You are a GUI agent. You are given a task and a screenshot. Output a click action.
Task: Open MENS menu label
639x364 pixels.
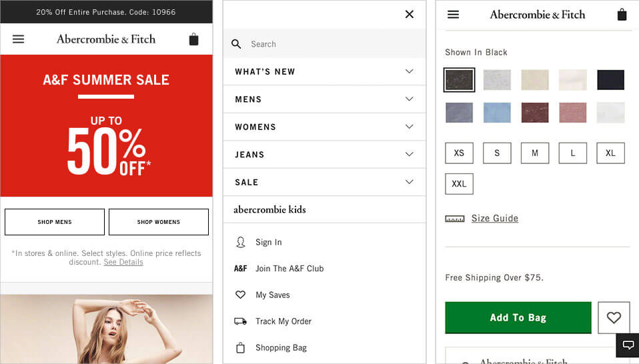point(248,99)
